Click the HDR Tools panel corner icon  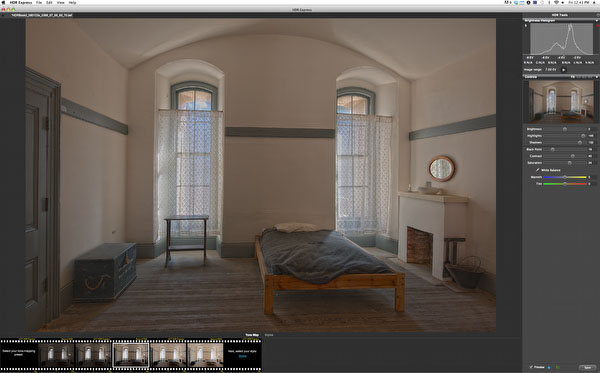pos(597,15)
